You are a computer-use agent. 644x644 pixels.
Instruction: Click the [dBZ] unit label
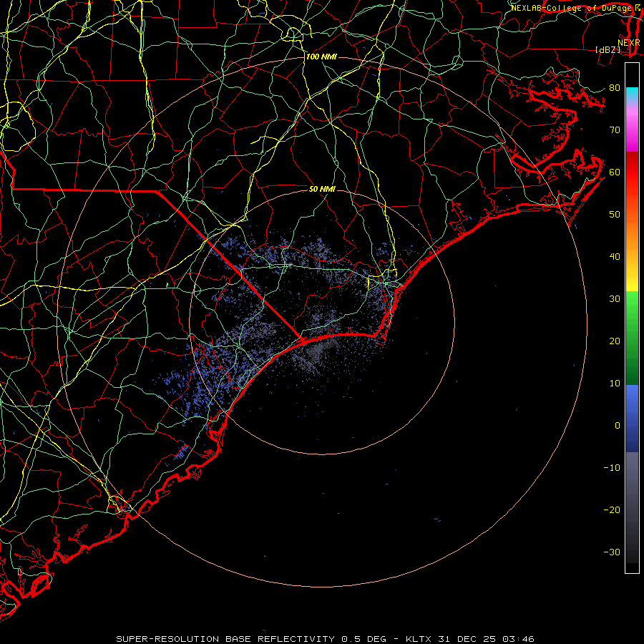pos(608,49)
